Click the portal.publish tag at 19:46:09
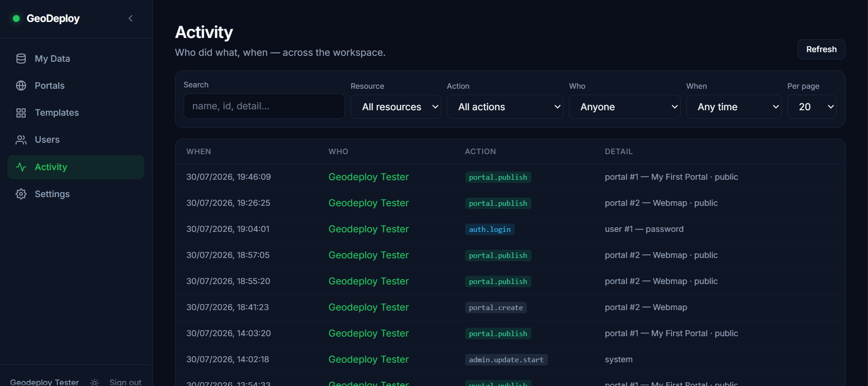Screen dimensions: 868x386 pos(498,177)
